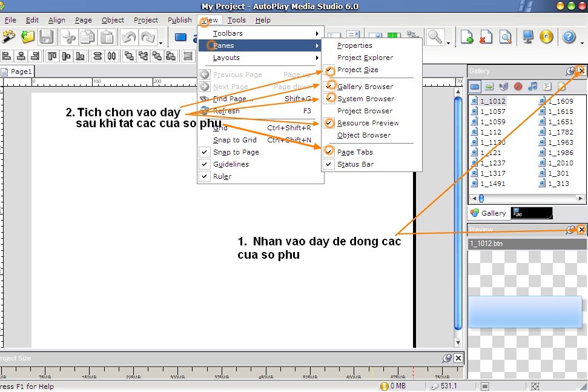Toggle the Page Tabs pane option
This screenshot has width=588, height=392.
coord(355,152)
